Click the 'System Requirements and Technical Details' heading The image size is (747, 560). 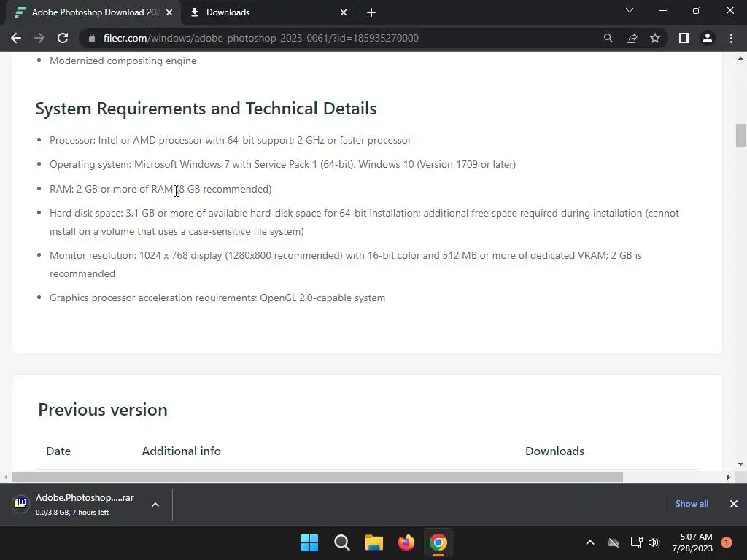(x=206, y=109)
